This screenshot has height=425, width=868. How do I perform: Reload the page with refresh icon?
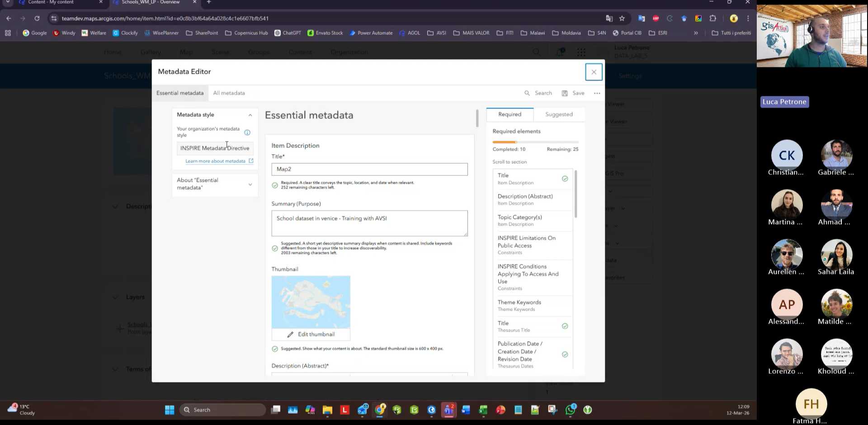[x=37, y=19]
